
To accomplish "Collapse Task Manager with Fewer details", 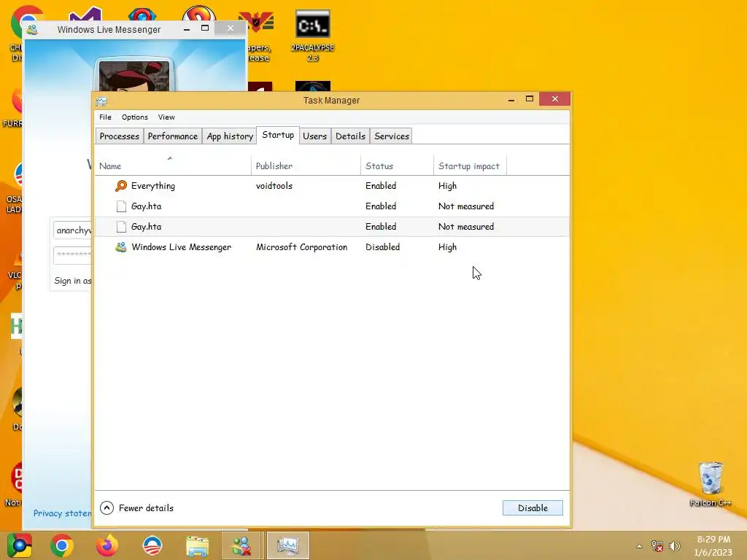I will click(136, 507).
